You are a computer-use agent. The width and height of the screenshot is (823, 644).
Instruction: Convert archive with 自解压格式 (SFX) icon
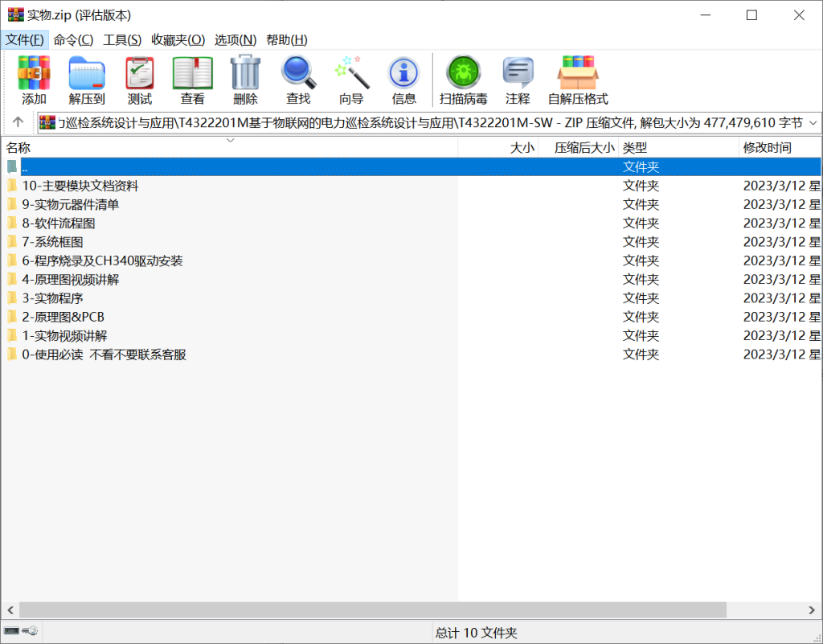tap(577, 78)
